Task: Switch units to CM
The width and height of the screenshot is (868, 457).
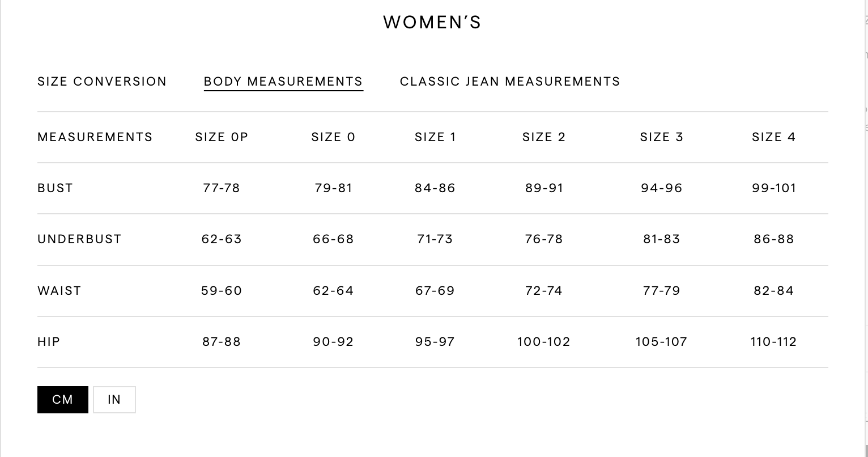Action: pos(63,400)
